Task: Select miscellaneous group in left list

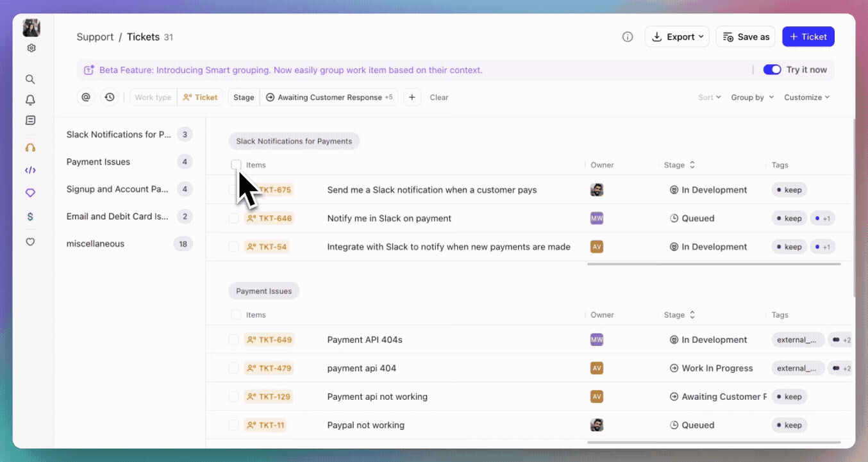Action: [x=129, y=243]
